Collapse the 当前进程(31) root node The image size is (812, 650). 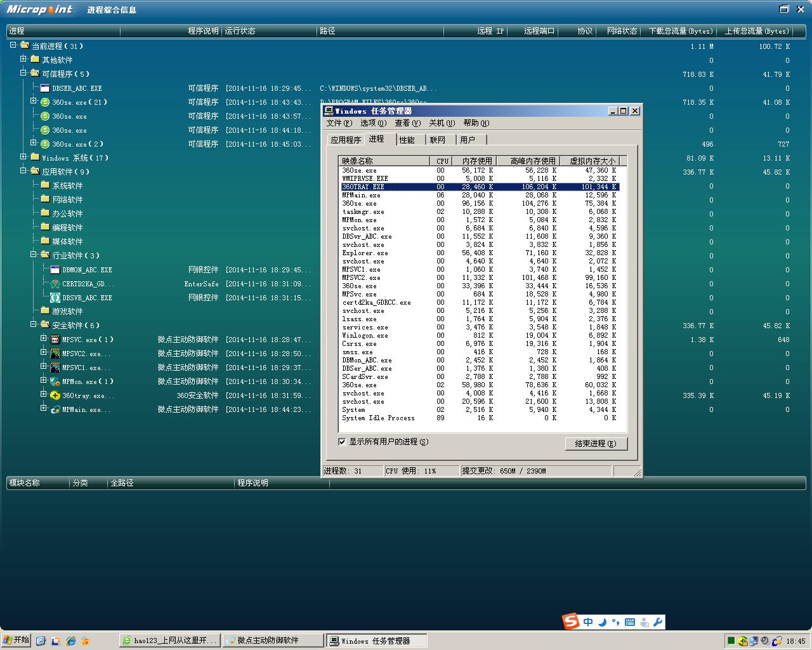[13, 45]
